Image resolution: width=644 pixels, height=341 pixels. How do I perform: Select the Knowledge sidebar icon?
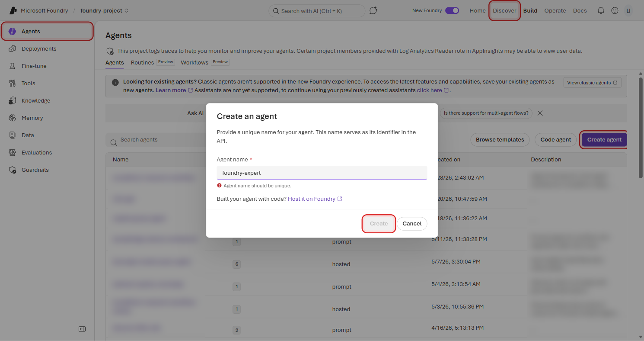[13, 100]
